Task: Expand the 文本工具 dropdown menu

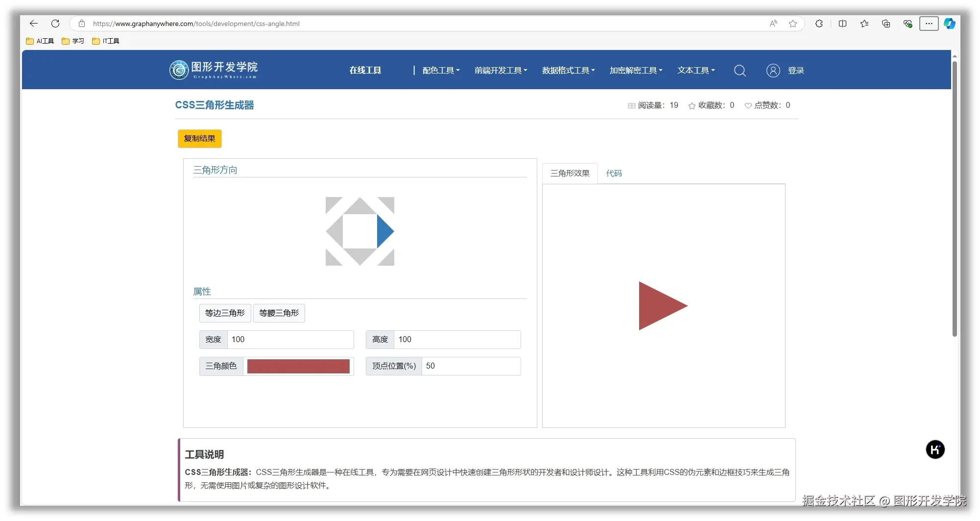Action: coord(696,71)
